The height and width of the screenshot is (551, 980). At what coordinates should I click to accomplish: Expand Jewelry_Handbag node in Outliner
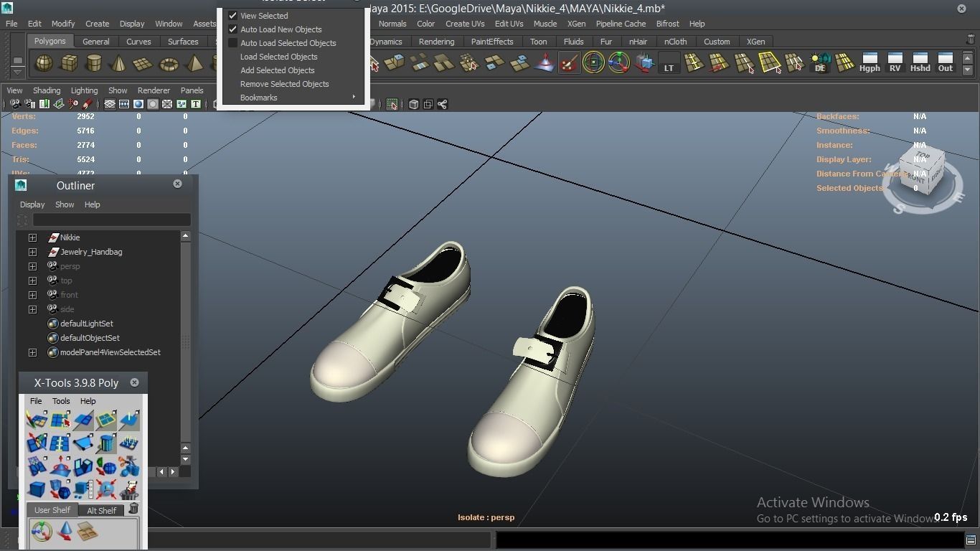[32, 252]
